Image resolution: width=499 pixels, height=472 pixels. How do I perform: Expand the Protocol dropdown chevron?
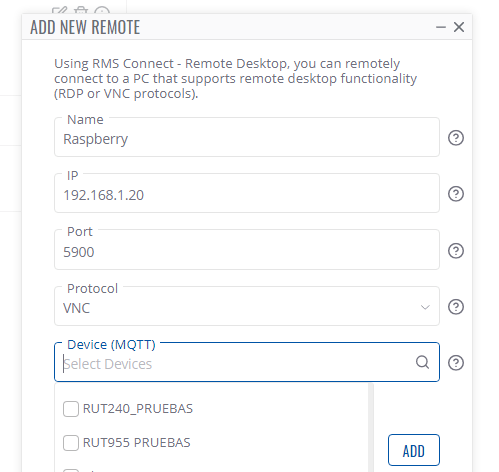click(425, 307)
